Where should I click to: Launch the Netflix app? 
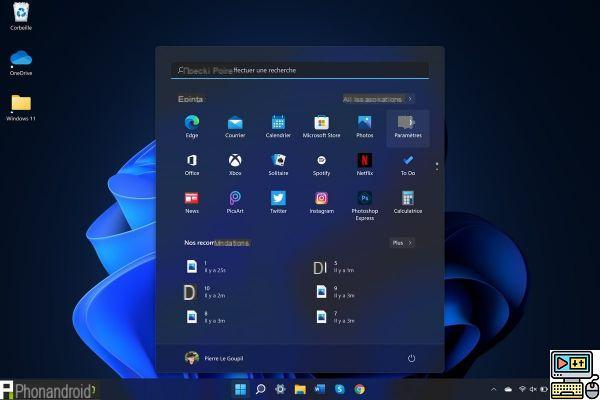365,164
